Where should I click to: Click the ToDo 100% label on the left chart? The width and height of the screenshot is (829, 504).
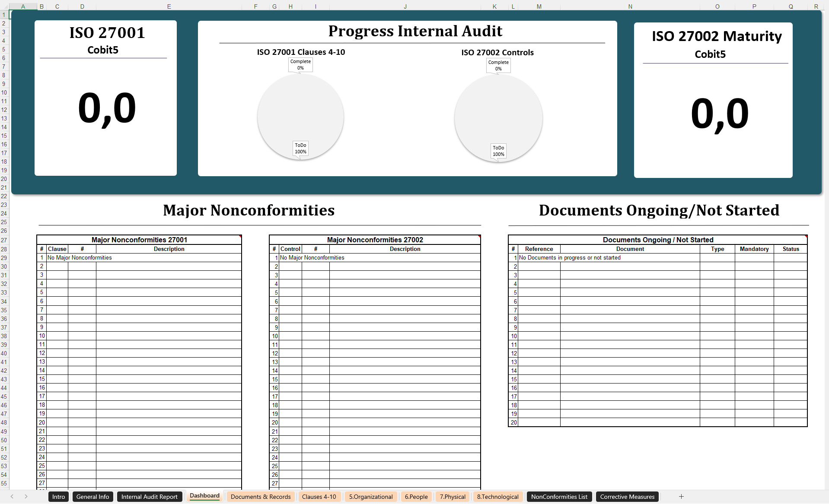click(301, 149)
